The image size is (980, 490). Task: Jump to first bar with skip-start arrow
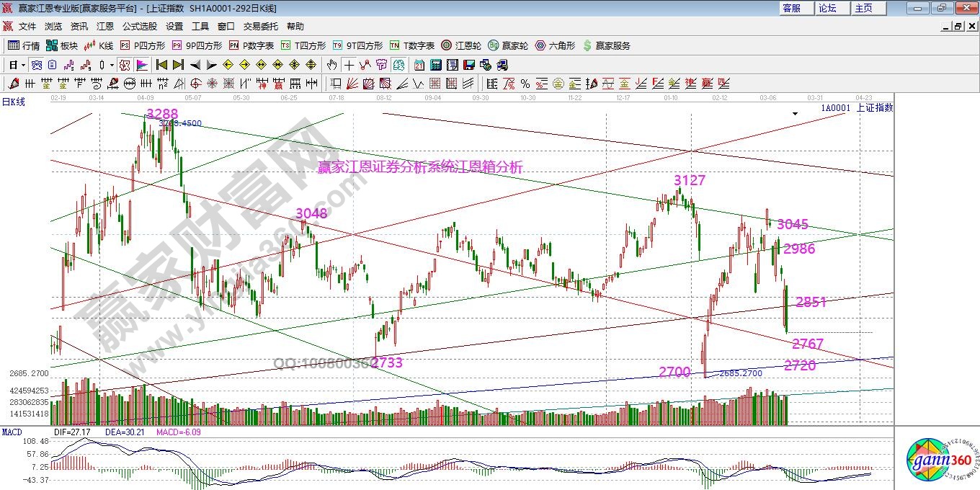[161, 65]
